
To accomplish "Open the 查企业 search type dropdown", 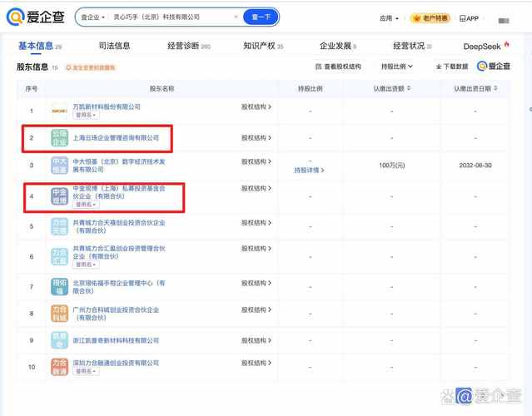I will pyautogui.click(x=92, y=17).
